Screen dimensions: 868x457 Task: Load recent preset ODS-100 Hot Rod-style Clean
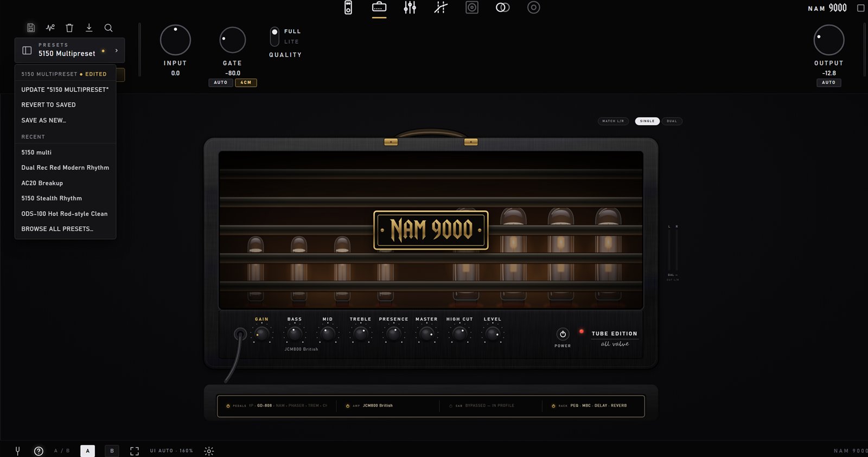65,214
